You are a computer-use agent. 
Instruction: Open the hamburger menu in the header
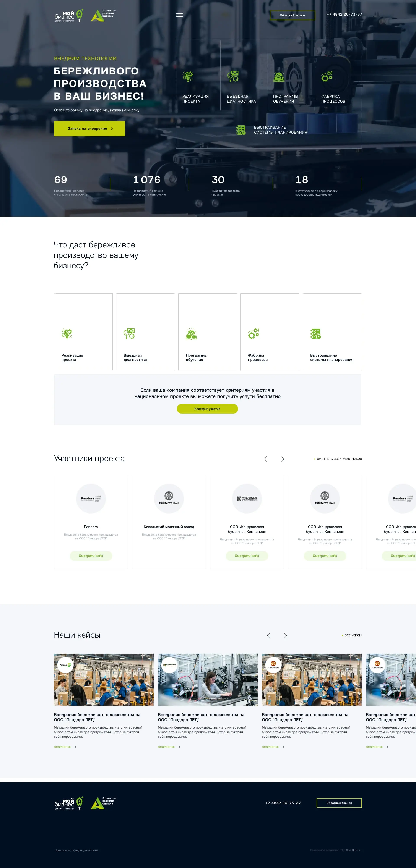[179, 15]
